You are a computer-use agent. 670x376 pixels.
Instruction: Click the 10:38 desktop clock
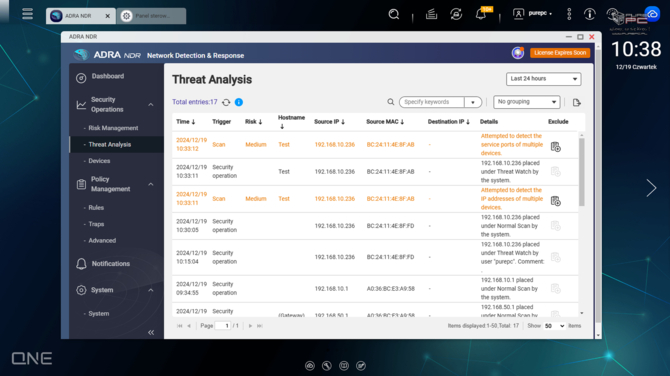[636, 49]
